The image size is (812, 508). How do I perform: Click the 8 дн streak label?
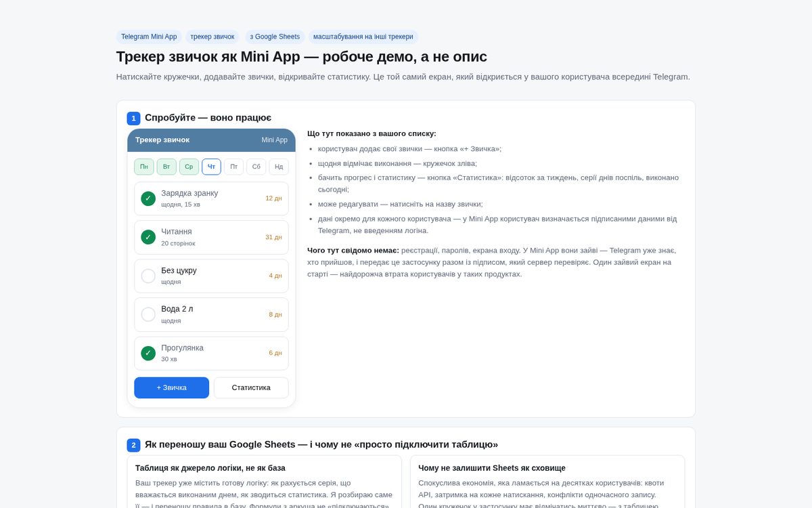click(x=275, y=314)
